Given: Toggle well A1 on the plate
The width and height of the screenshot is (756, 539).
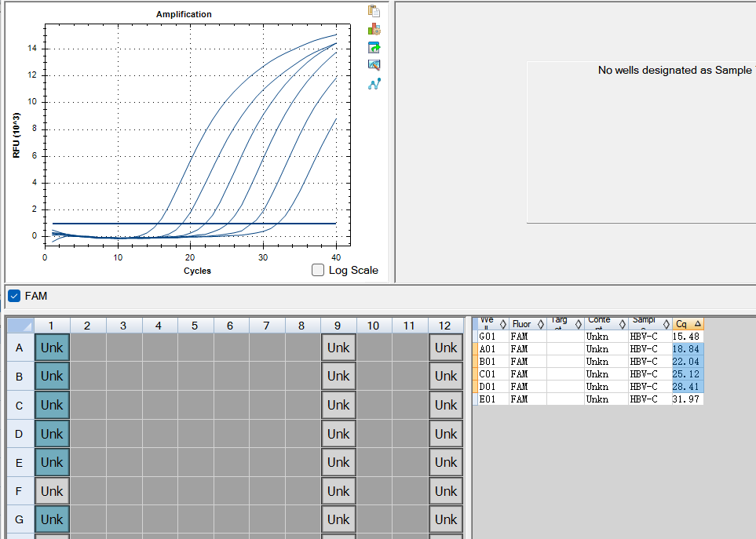Looking at the screenshot, I should pos(52,348).
